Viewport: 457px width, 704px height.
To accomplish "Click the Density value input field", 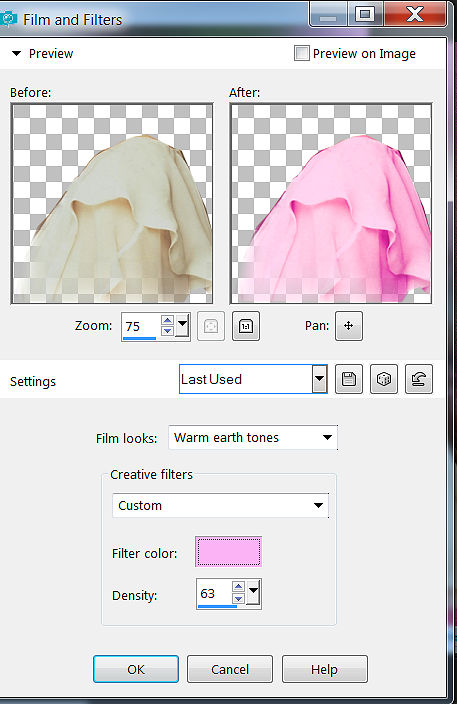I will coord(215,594).
